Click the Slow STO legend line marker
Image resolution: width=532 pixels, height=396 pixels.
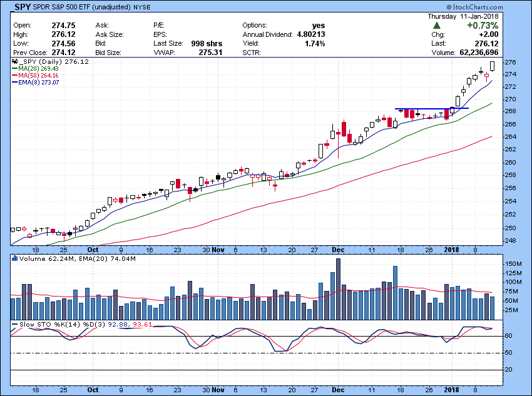(x=15, y=325)
